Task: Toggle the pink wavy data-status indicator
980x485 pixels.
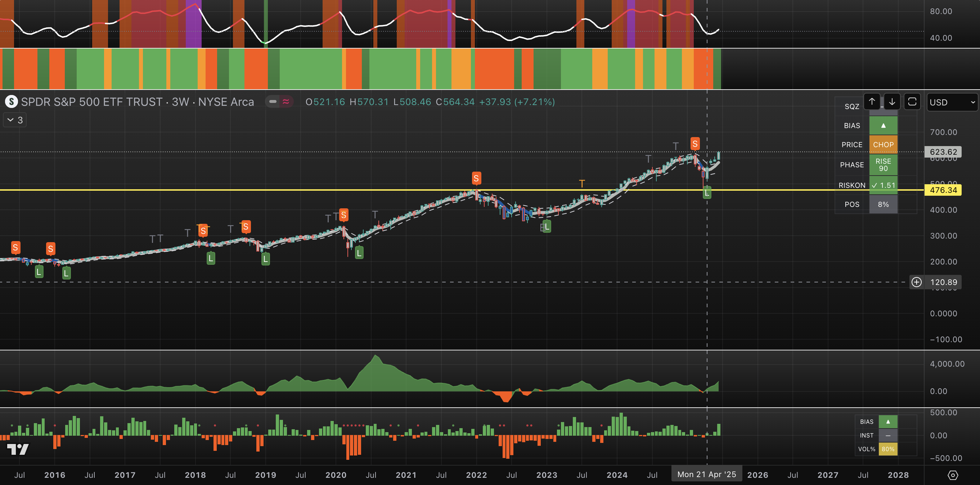Action: [286, 102]
